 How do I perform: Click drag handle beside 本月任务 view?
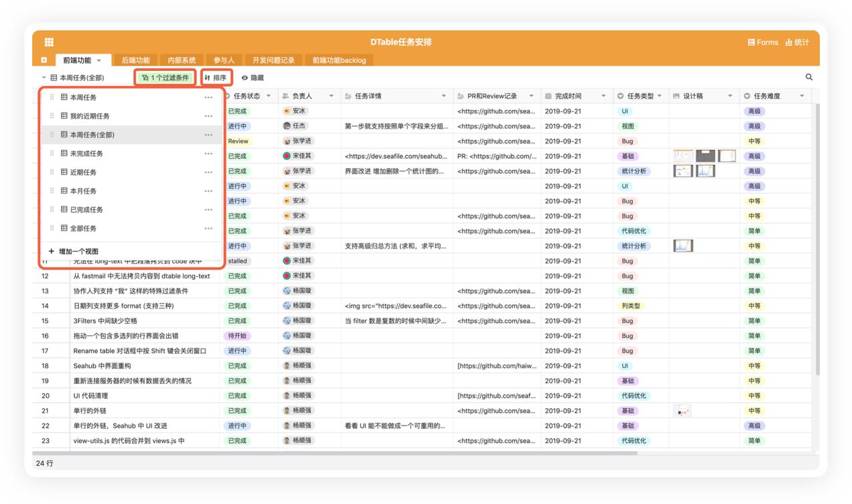point(52,191)
